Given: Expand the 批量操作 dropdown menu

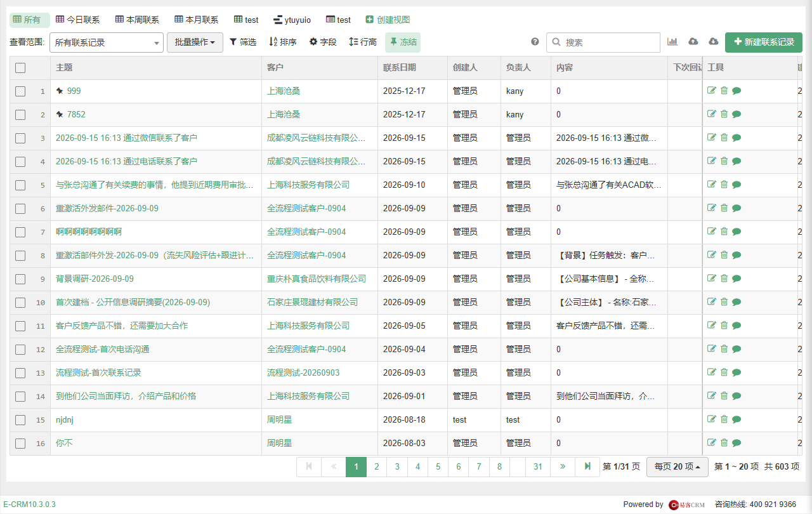Looking at the screenshot, I should [195, 43].
